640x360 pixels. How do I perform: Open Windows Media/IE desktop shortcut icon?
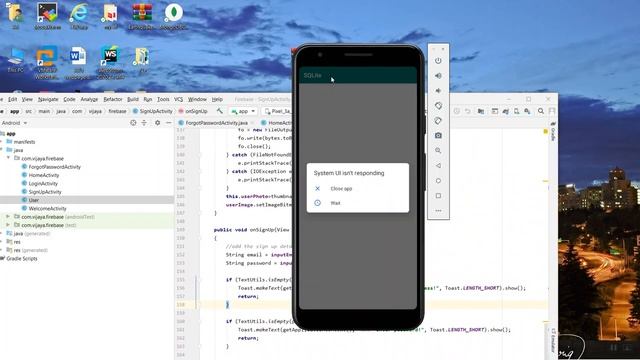(78, 16)
